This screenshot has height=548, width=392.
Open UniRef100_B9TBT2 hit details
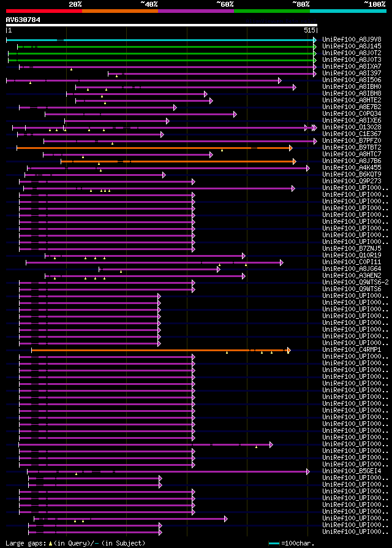352,148
